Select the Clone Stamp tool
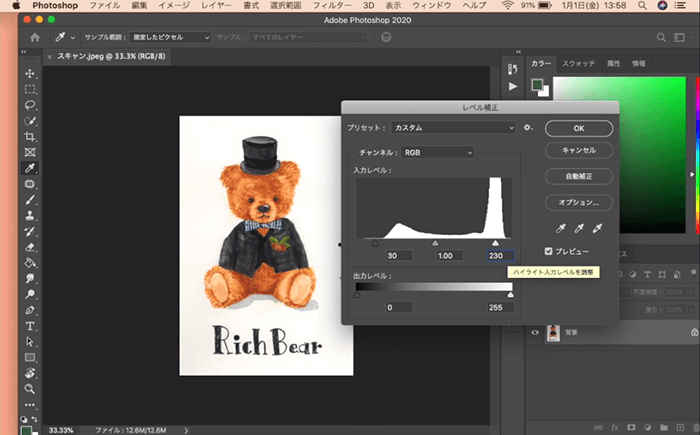Screen dimensions: 700x435 click(x=30, y=215)
